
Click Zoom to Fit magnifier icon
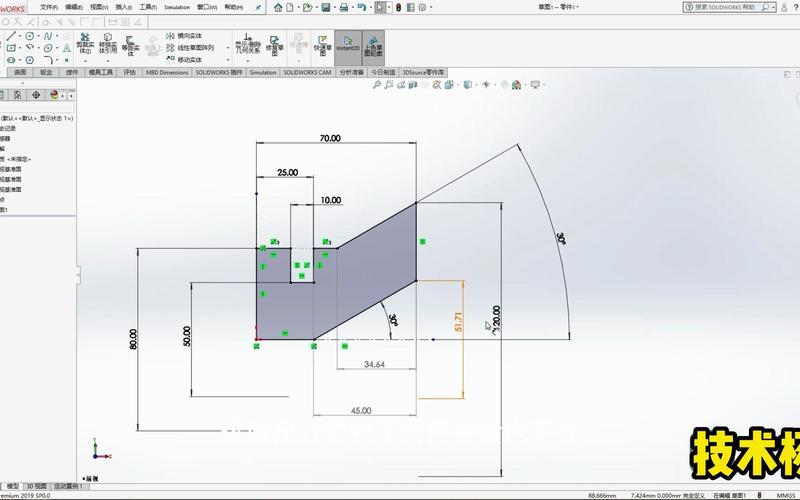[377, 85]
